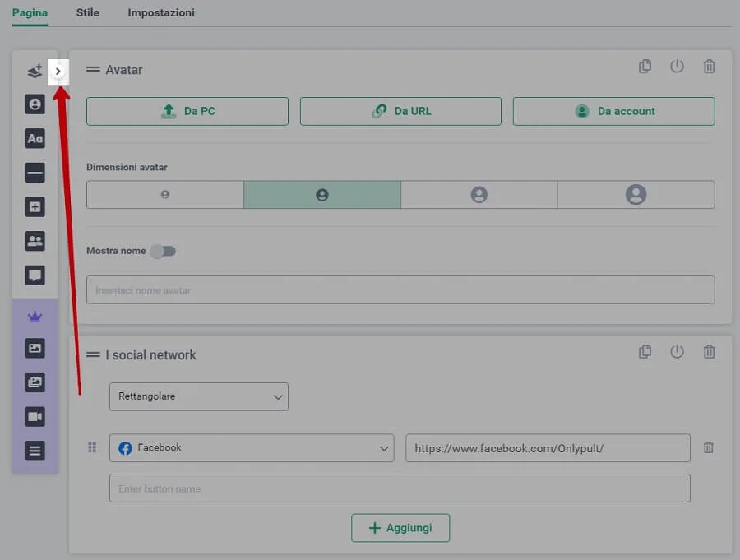The height and width of the screenshot is (560, 740).
Task: Toggle the Mostra nome switch
Action: (x=163, y=251)
